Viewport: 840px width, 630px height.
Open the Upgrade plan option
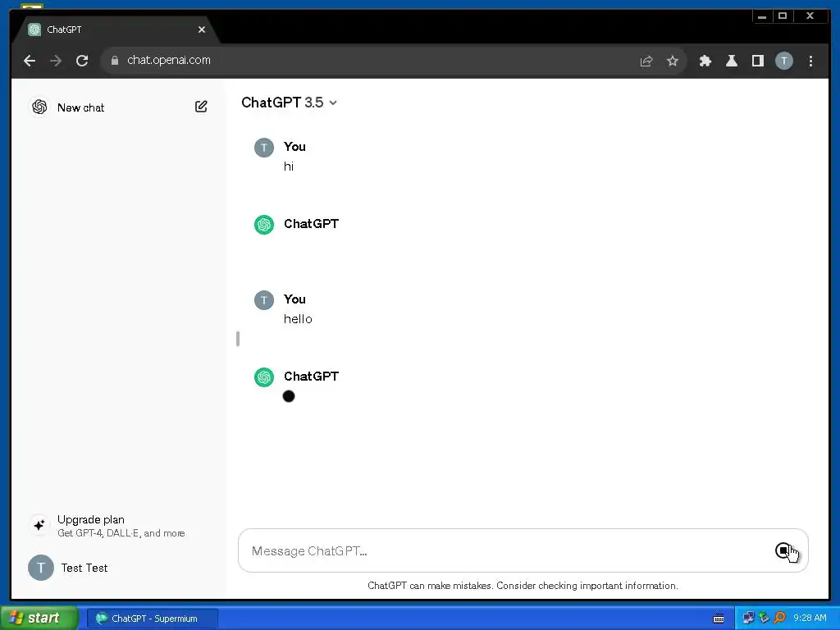click(x=118, y=526)
